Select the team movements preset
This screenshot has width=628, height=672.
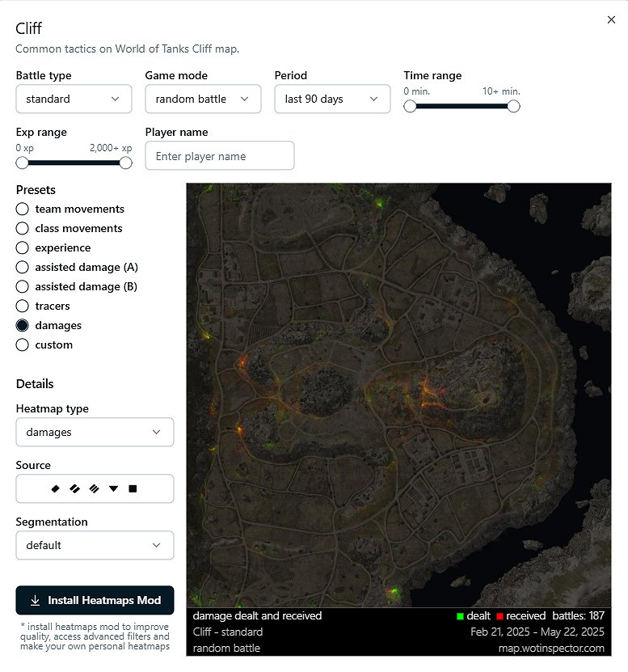point(70,209)
